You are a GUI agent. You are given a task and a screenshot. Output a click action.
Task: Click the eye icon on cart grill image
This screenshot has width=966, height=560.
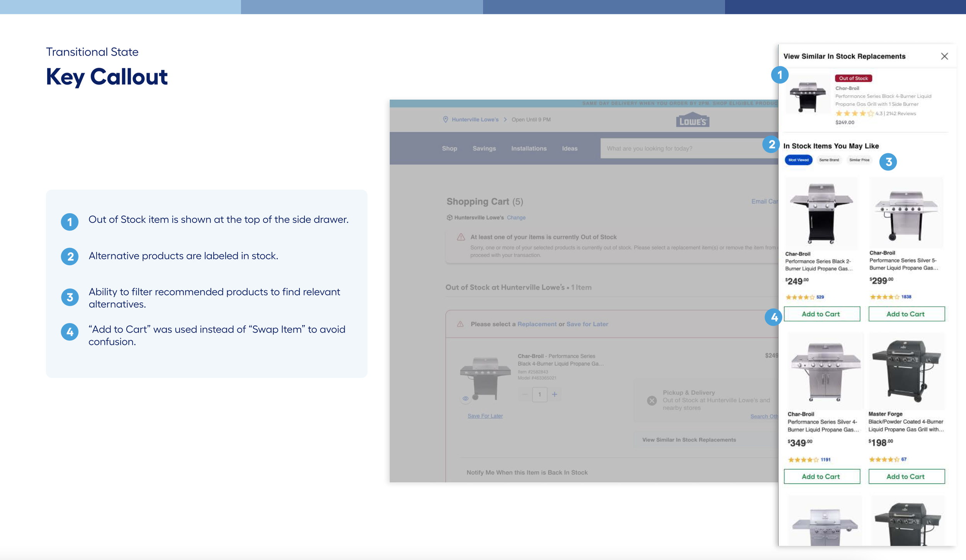(x=465, y=398)
